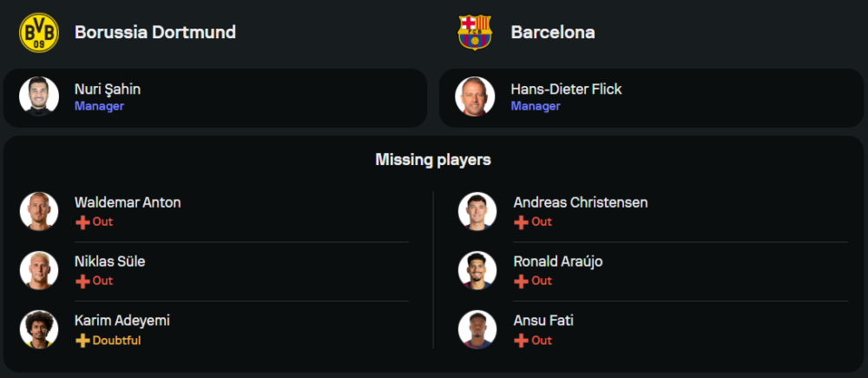Select Hans-Dieter Flick manager name
Image resolution: width=868 pixels, height=378 pixels.
point(566,89)
